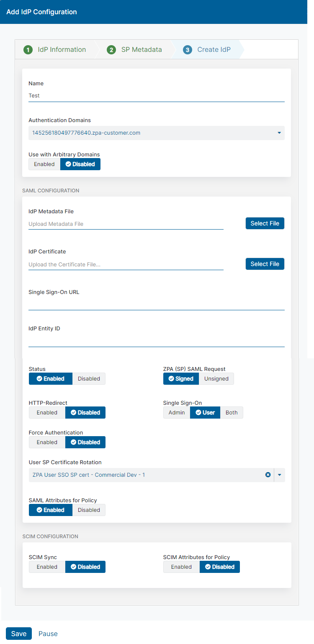Click the step 3 Create IdP circle
Screen dimensions: 314x644
coord(187,49)
